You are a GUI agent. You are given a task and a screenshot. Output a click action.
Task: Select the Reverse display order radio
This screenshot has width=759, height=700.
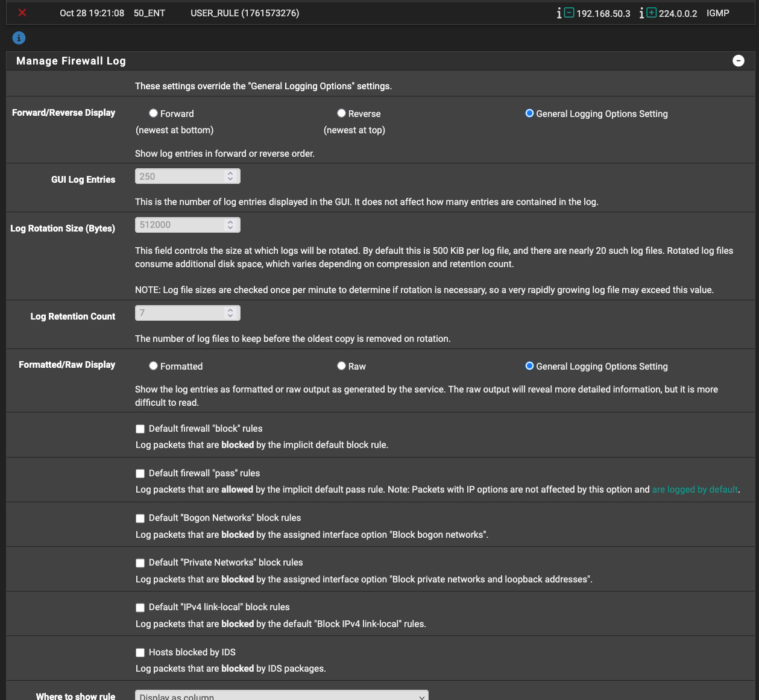(341, 113)
